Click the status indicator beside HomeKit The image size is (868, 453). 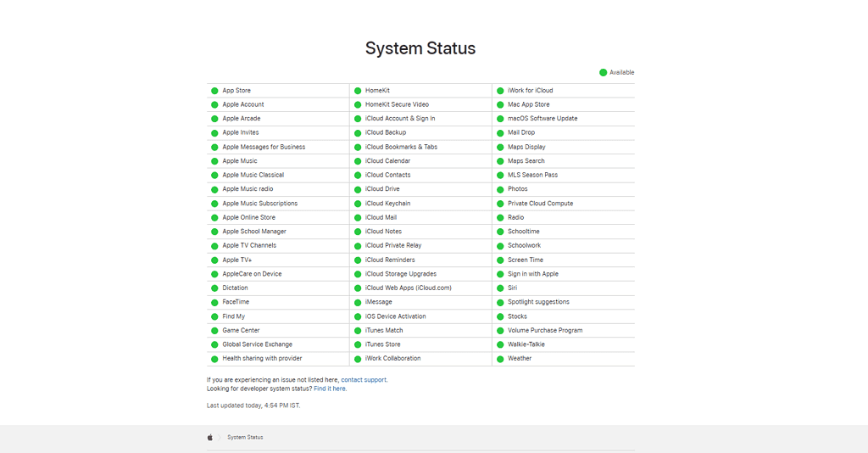tap(358, 91)
